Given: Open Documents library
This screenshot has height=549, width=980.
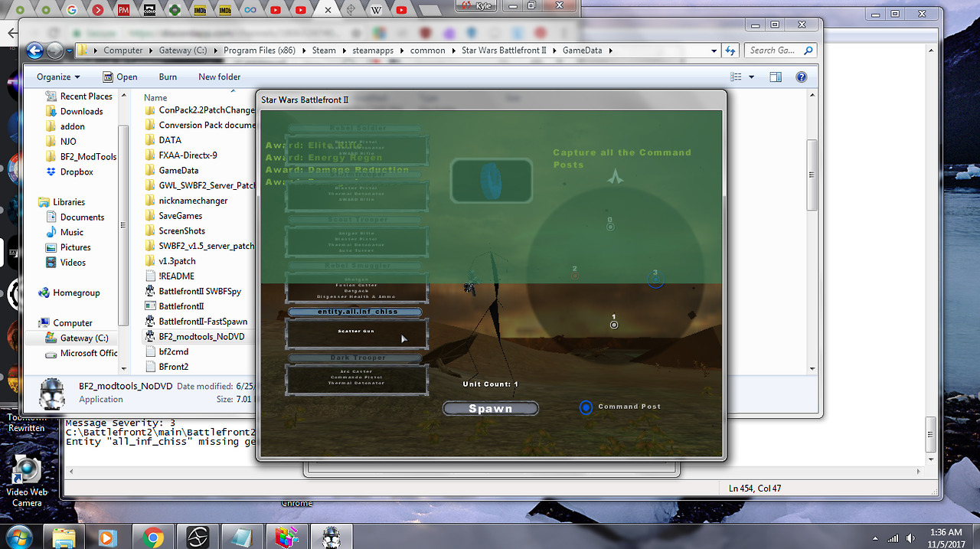Looking at the screenshot, I should coord(73,217).
